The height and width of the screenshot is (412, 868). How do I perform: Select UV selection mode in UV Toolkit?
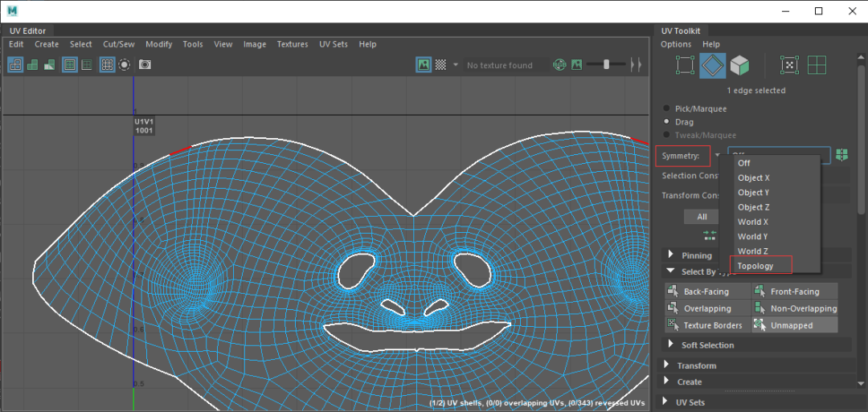click(x=686, y=65)
